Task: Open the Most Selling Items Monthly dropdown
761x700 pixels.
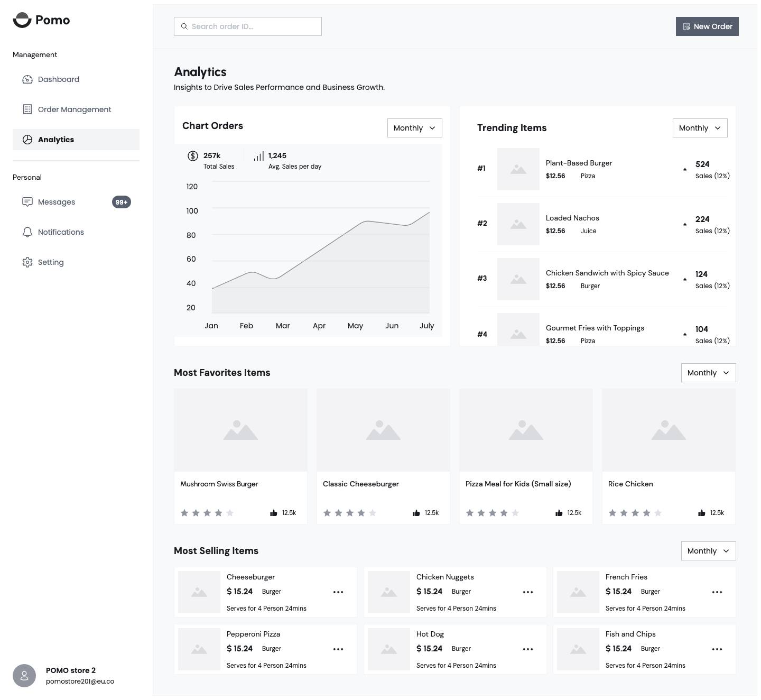Action: coord(709,551)
